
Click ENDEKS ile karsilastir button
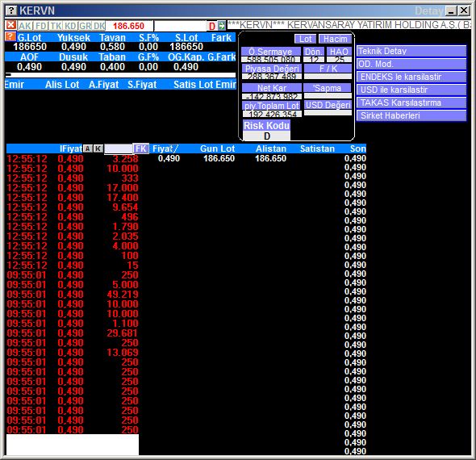[411, 77]
